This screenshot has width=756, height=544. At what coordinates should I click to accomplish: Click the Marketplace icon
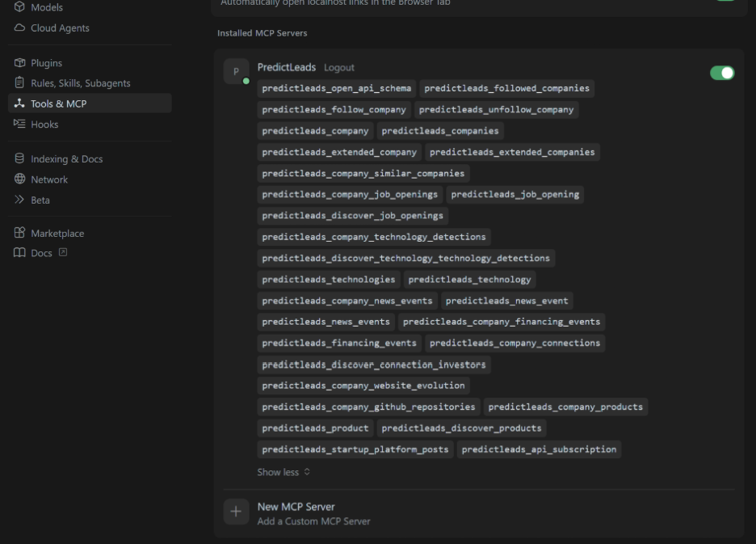click(19, 233)
